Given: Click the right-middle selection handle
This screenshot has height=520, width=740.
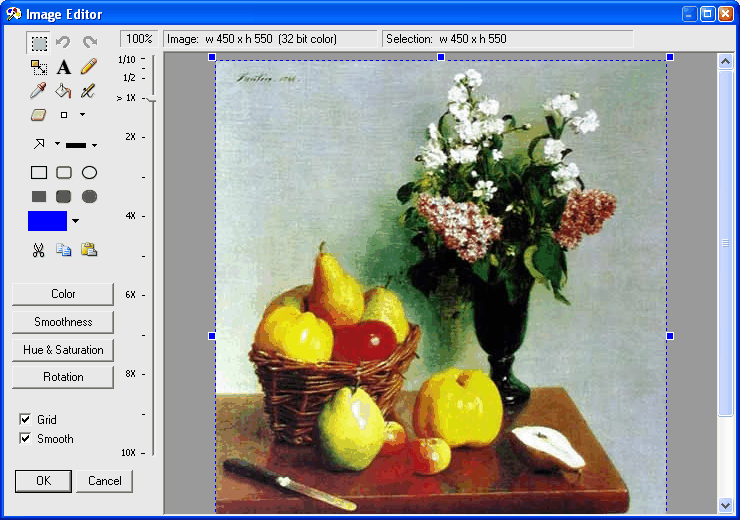Looking at the screenshot, I should 670,336.
